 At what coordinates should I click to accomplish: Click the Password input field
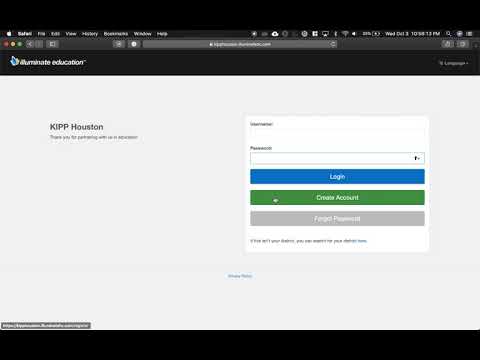click(x=337, y=158)
